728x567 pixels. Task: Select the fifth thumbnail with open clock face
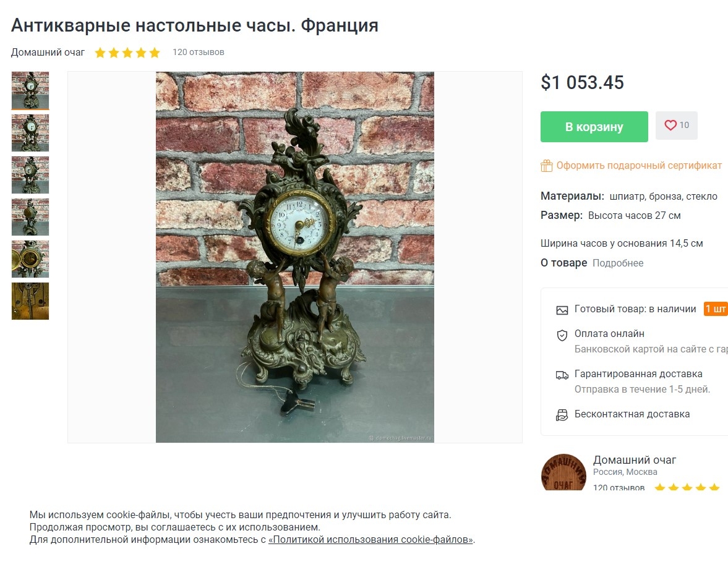[30, 259]
